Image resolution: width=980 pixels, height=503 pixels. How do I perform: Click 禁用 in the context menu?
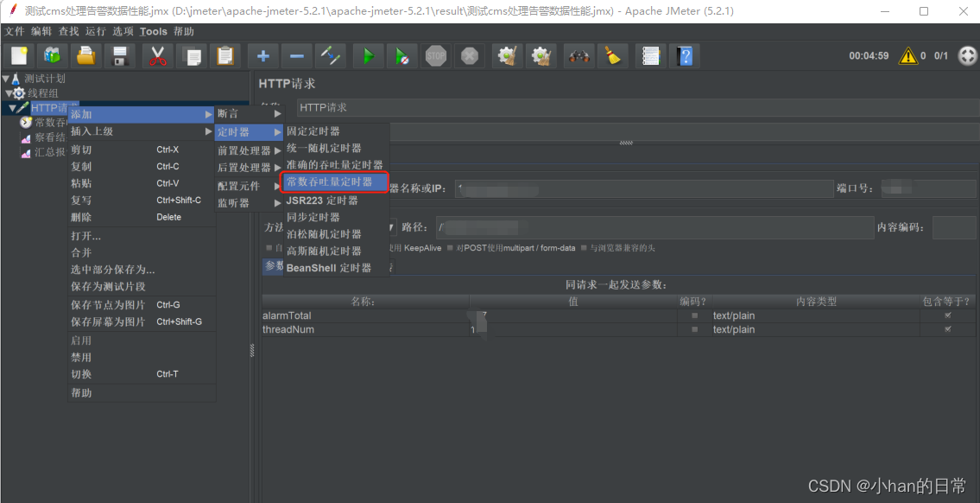[142, 357]
